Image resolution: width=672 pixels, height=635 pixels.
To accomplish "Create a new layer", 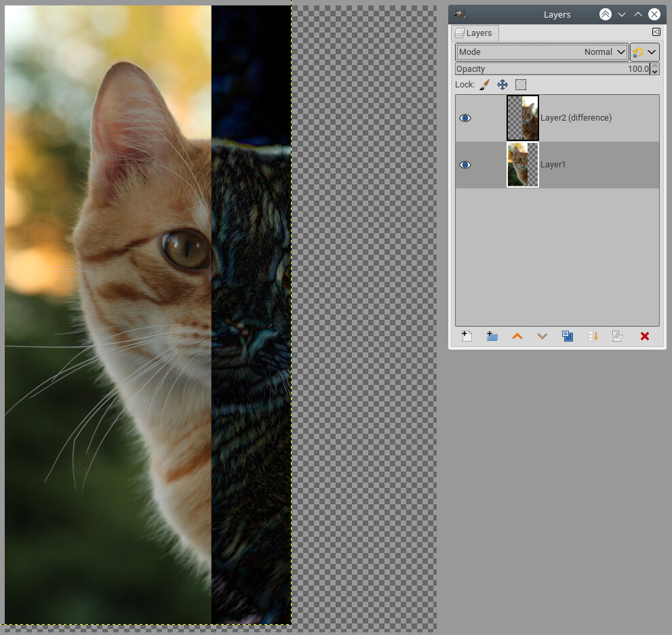I will point(467,336).
